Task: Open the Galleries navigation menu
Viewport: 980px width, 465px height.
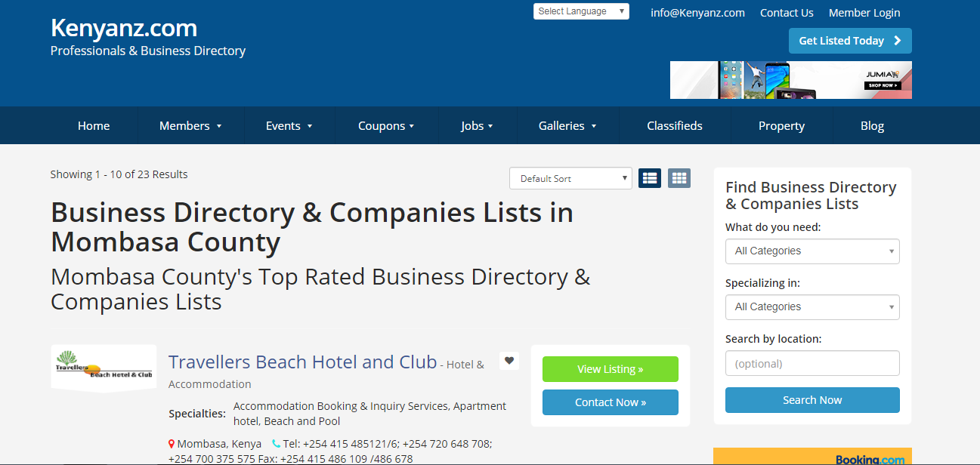Action: (x=567, y=126)
